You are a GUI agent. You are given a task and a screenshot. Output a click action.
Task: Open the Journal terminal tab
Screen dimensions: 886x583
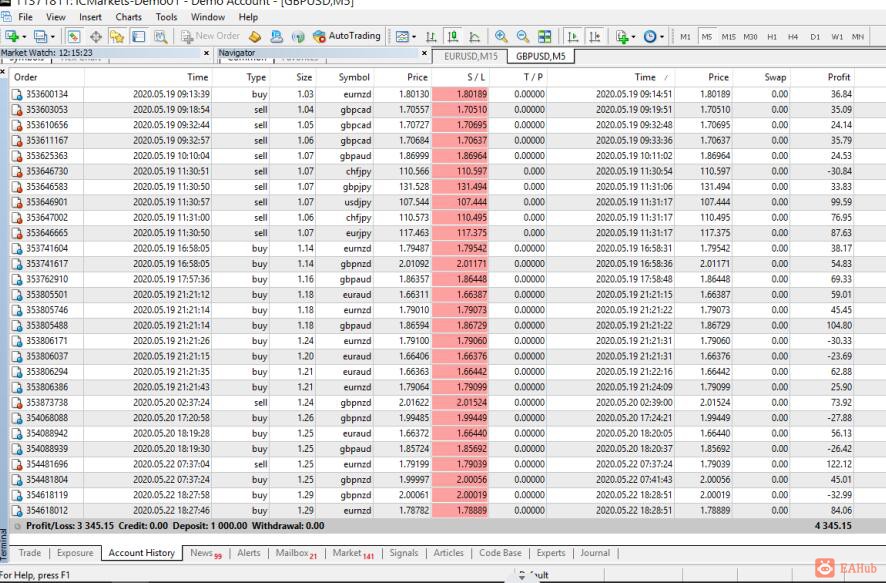pos(594,552)
